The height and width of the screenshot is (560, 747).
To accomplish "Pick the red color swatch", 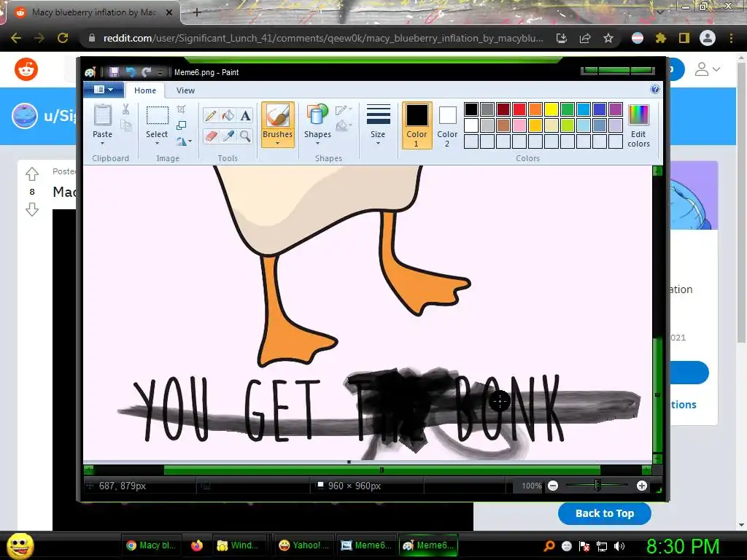I will coord(519,109).
